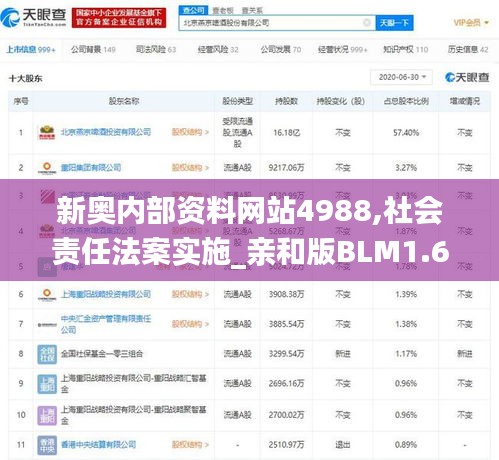Click the Tianyancha logo at top left
The height and width of the screenshot is (460, 499).
[33, 17]
